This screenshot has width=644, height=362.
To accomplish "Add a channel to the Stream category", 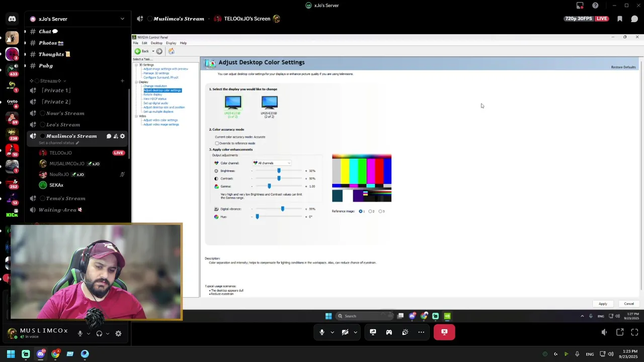I will click(122, 80).
